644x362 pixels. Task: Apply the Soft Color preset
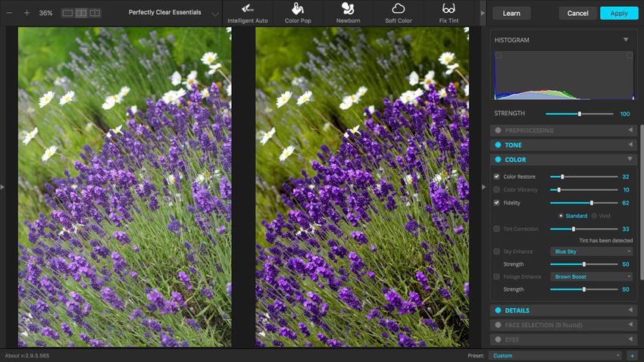point(399,13)
